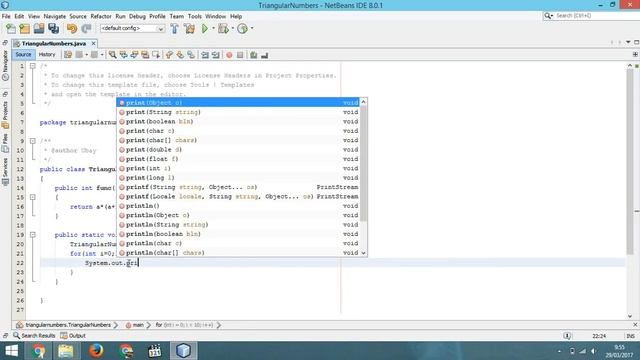This screenshot has height=360, width=640.
Task: Open the Services side panel
Action: pos(5,172)
